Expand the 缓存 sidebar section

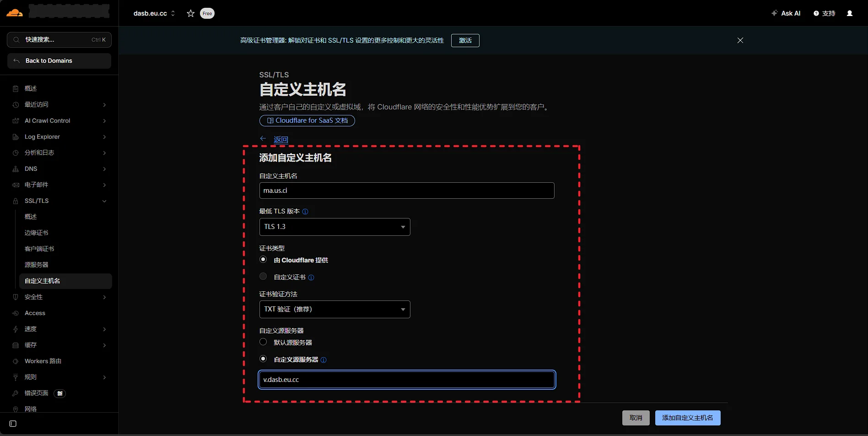(x=104, y=345)
